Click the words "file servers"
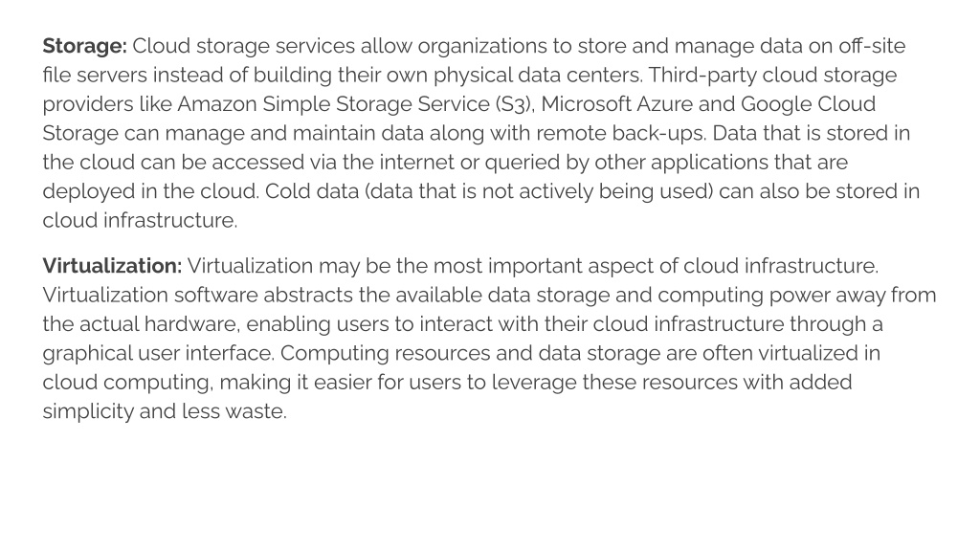 95,75
